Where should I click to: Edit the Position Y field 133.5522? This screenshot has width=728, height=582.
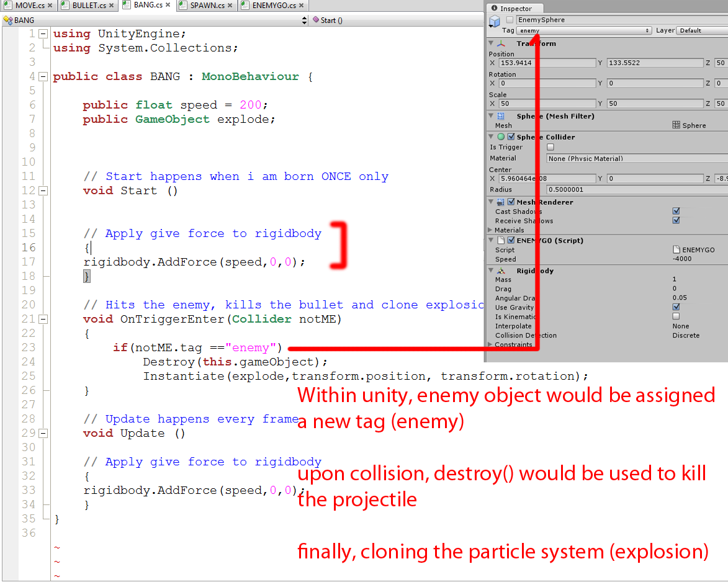tap(655, 63)
